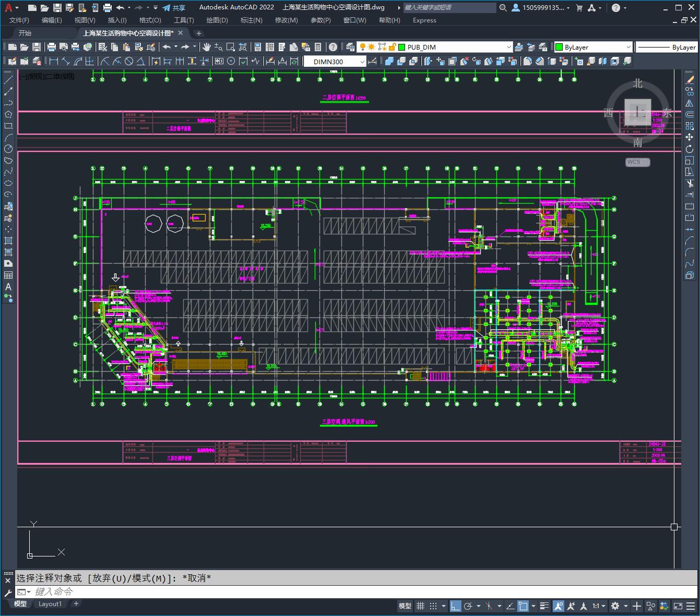Toggle object snap tracking in status bar
This screenshot has height=616, width=700.
click(x=511, y=606)
